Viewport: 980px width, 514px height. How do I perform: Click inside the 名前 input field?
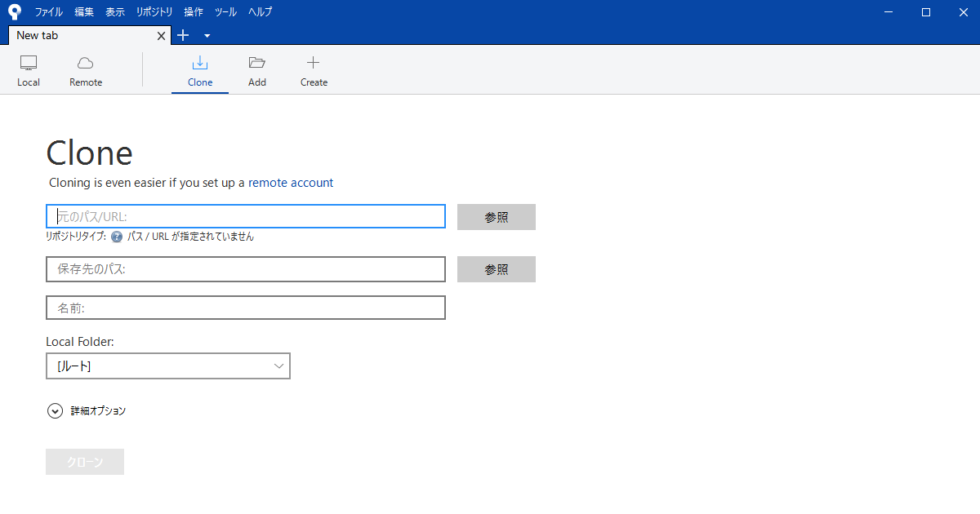(x=245, y=308)
